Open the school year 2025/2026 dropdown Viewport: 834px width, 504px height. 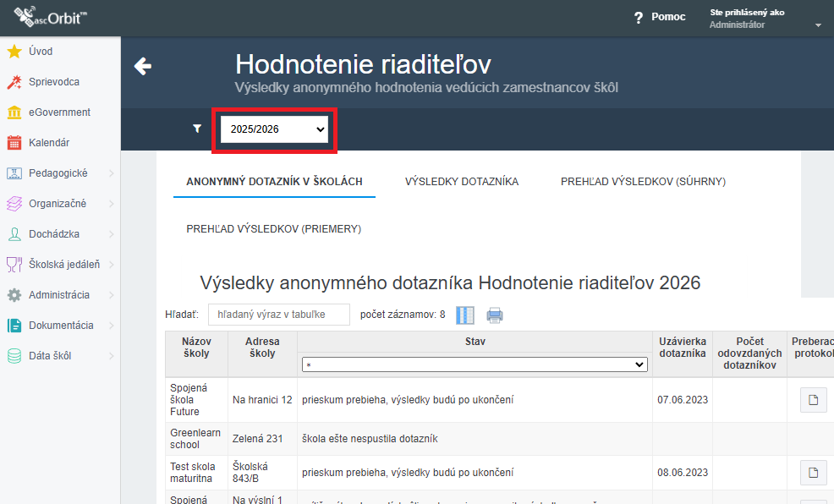274,129
